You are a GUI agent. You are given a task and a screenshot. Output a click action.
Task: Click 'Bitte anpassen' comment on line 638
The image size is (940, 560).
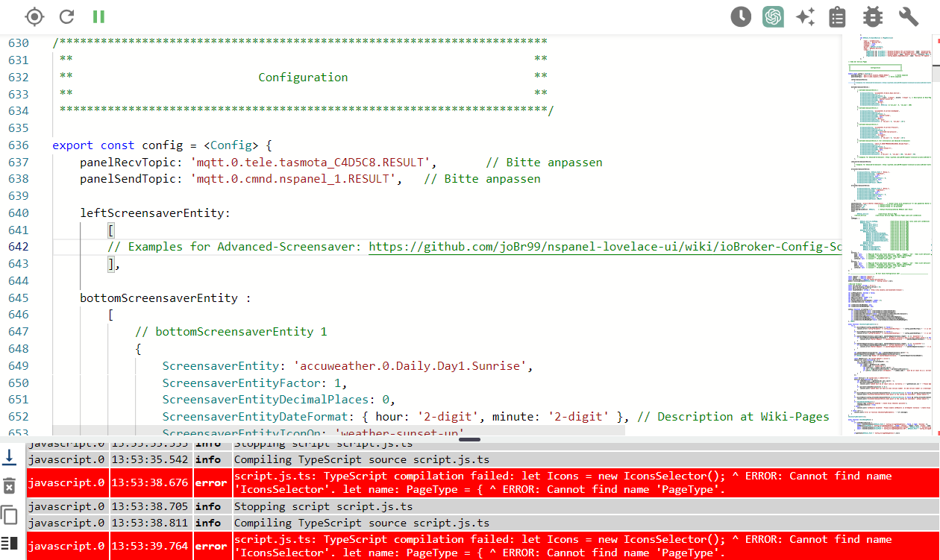click(x=492, y=179)
